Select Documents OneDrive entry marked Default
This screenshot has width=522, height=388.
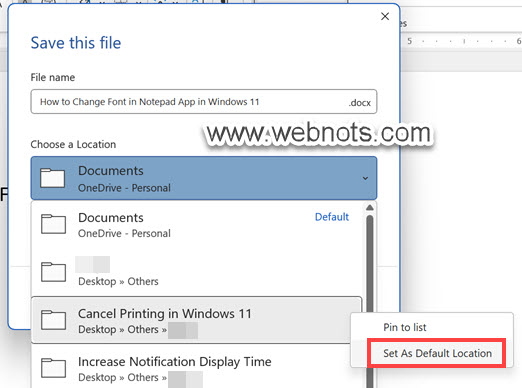click(197, 225)
